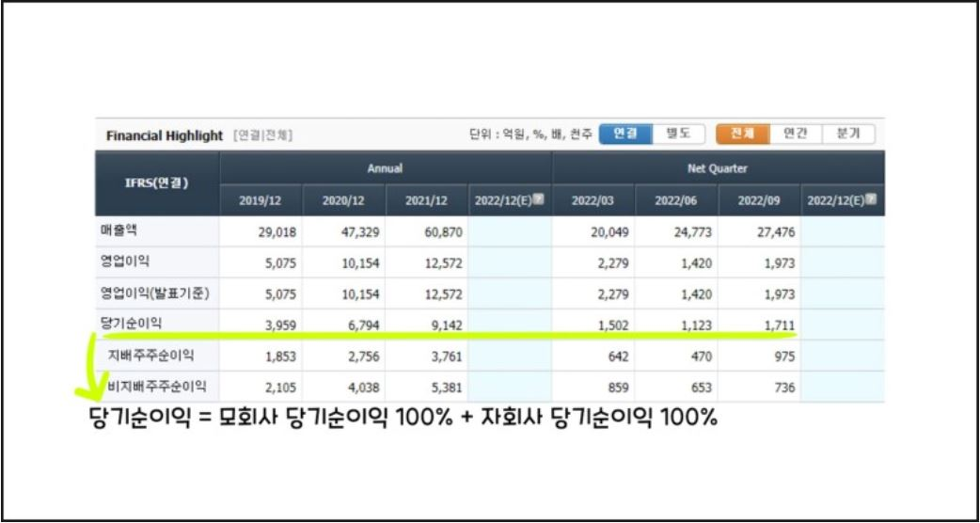Click 지배주주순이익 value 470
Viewport: 980px width, 523px height.
click(x=702, y=357)
